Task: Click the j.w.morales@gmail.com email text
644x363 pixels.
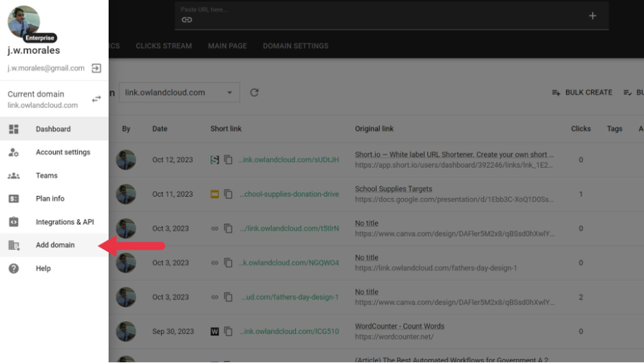Action: [x=46, y=68]
